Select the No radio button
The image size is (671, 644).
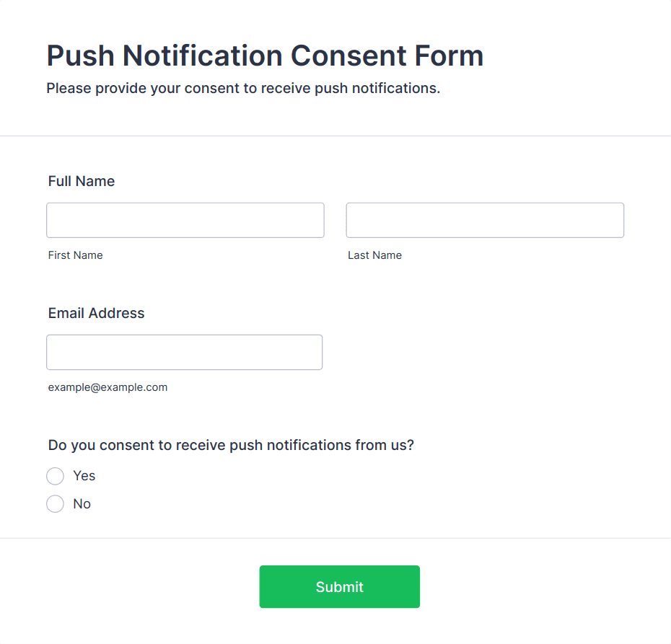pyautogui.click(x=55, y=504)
